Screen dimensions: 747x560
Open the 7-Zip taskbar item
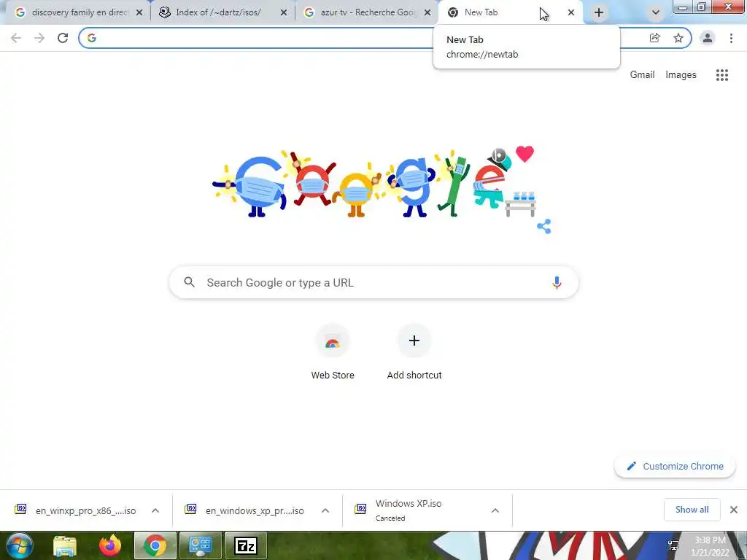[246, 545]
